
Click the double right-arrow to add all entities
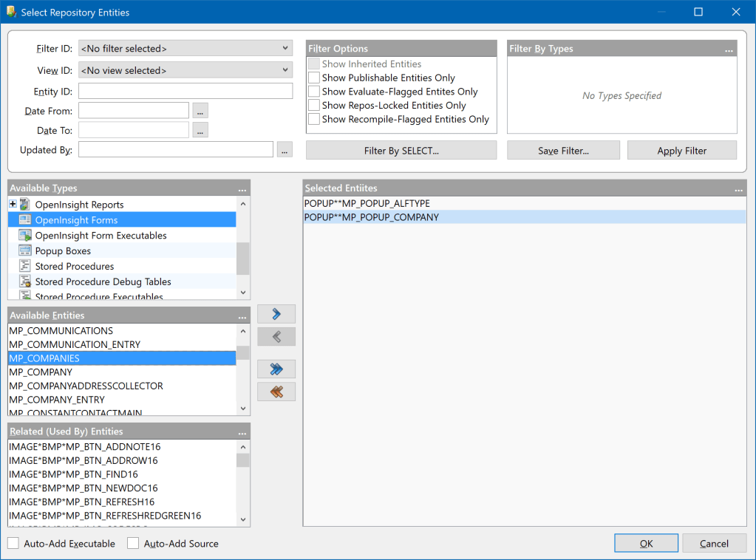pyautogui.click(x=276, y=368)
